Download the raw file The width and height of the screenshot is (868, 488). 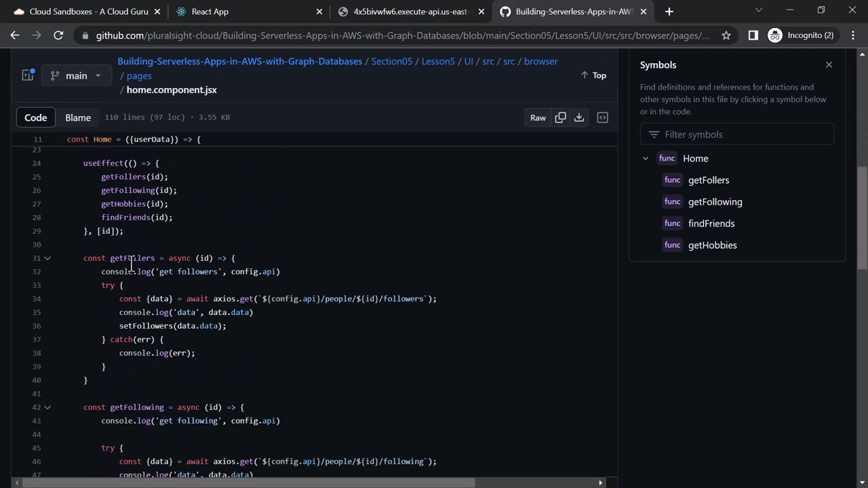(x=579, y=117)
